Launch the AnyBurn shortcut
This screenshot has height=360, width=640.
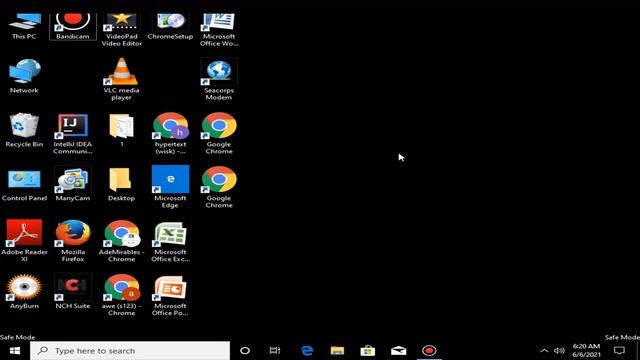[24, 291]
